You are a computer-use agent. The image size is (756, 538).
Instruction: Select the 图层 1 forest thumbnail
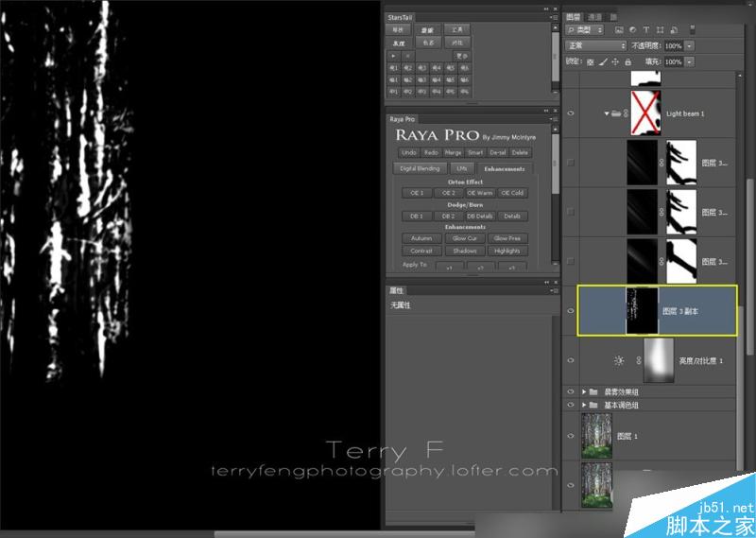[x=597, y=436]
